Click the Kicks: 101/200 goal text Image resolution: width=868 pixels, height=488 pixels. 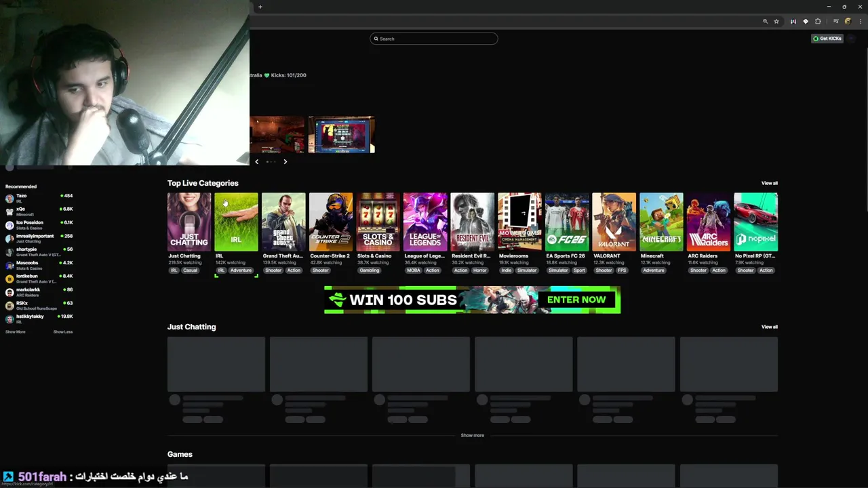click(x=288, y=75)
